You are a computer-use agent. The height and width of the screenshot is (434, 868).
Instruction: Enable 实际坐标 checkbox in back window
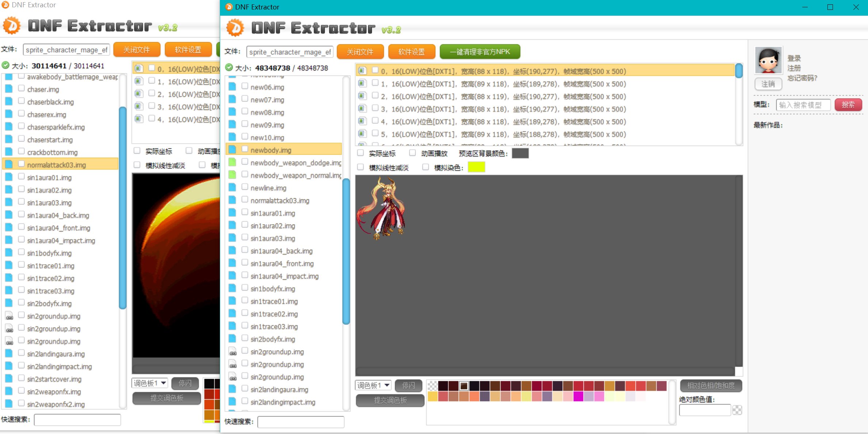(137, 151)
